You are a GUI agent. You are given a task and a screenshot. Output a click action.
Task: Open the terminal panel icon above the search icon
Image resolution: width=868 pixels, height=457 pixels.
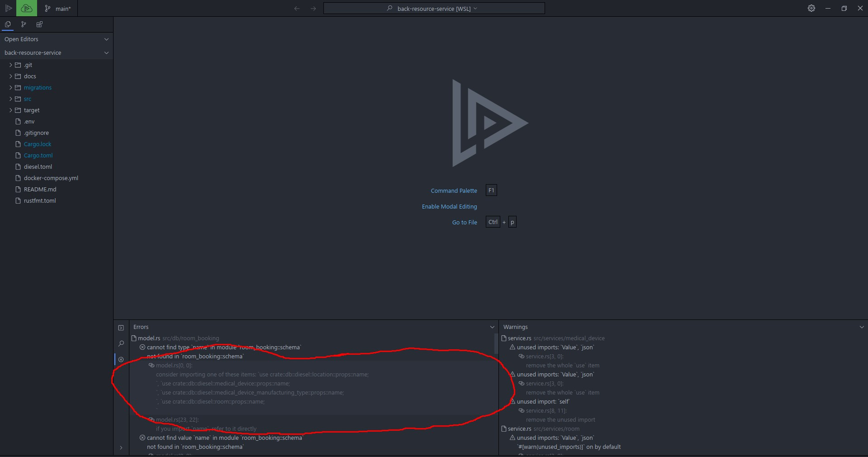point(121,328)
